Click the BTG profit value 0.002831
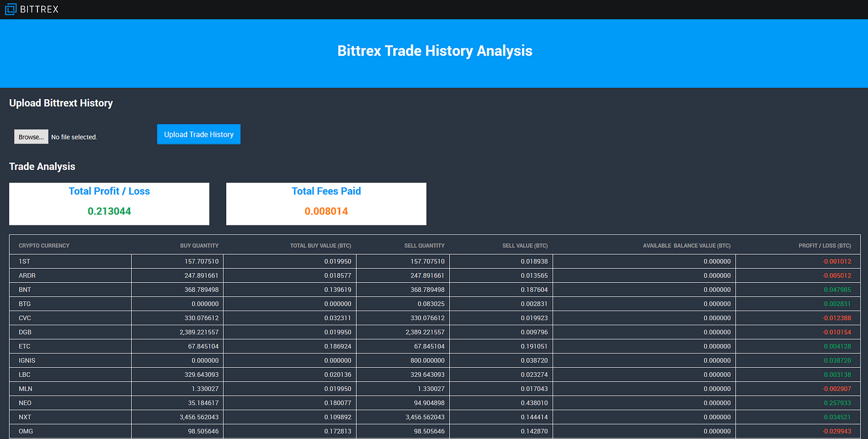This screenshot has height=439, width=868. click(x=838, y=304)
